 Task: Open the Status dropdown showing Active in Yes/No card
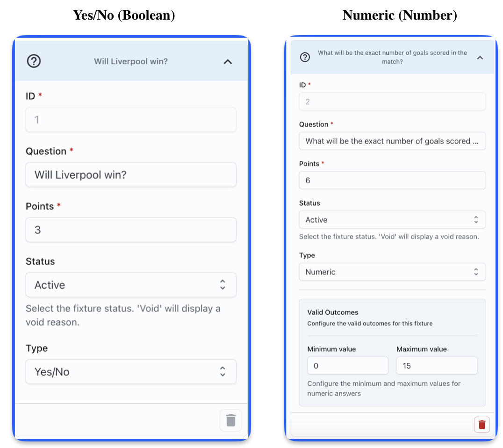click(x=131, y=285)
